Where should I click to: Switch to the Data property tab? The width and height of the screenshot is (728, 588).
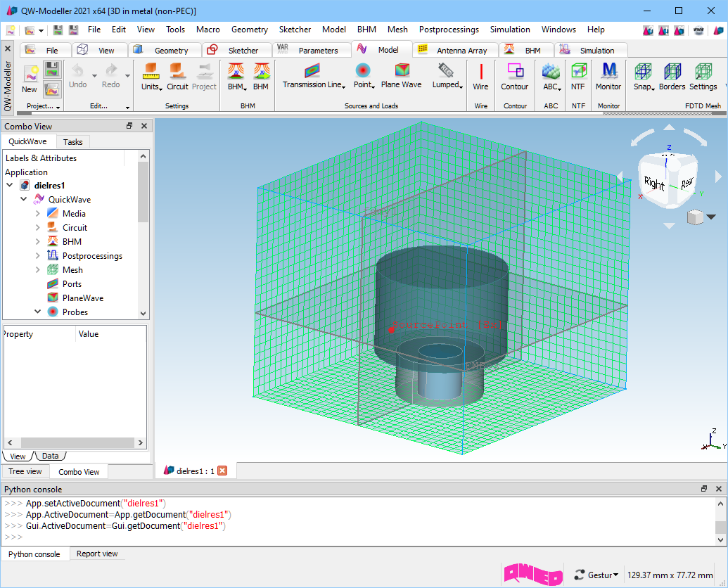50,456
